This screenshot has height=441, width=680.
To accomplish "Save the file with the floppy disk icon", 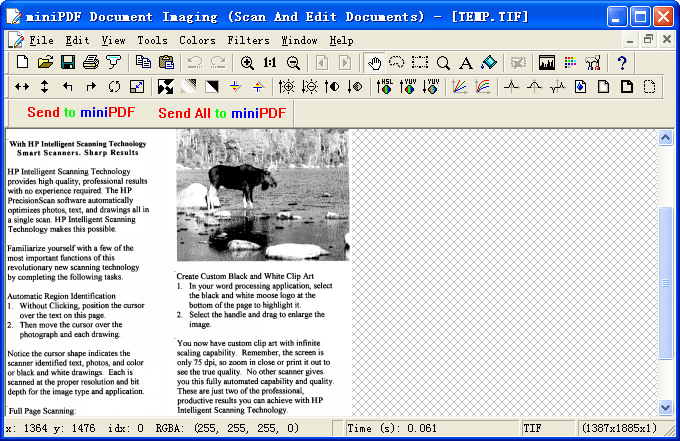I will click(68, 63).
